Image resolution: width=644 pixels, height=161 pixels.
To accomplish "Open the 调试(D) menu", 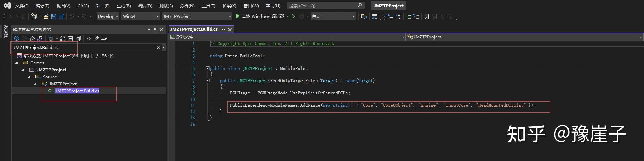I will (x=145, y=6).
